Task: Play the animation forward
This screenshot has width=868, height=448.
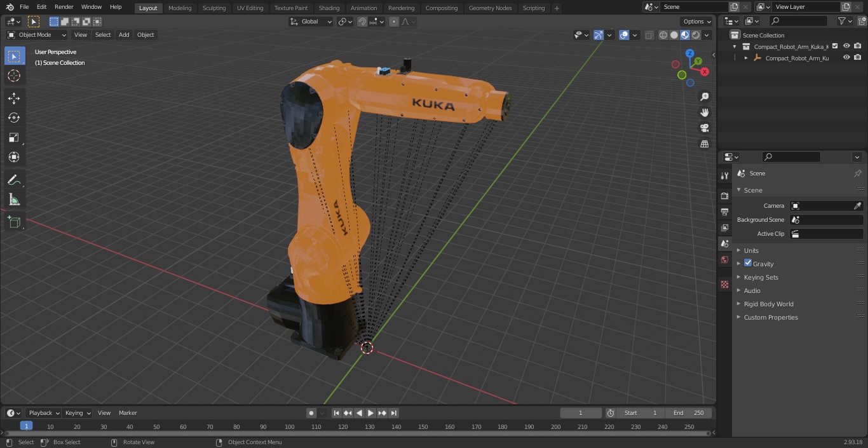Action: (x=370, y=413)
